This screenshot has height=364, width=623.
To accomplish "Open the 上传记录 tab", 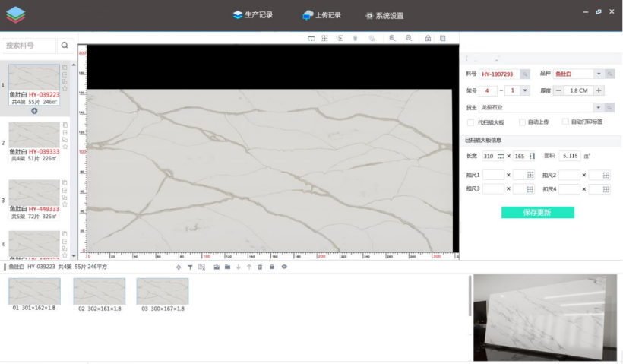I will click(x=322, y=15).
